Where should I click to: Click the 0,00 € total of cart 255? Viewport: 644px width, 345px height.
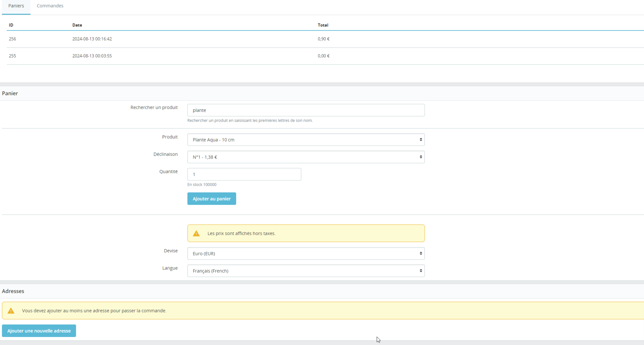click(324, 56)
